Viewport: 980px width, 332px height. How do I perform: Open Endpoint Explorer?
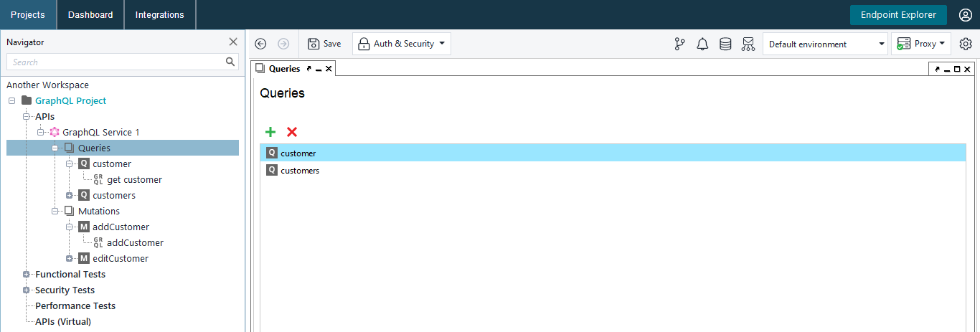click(898, 15)
